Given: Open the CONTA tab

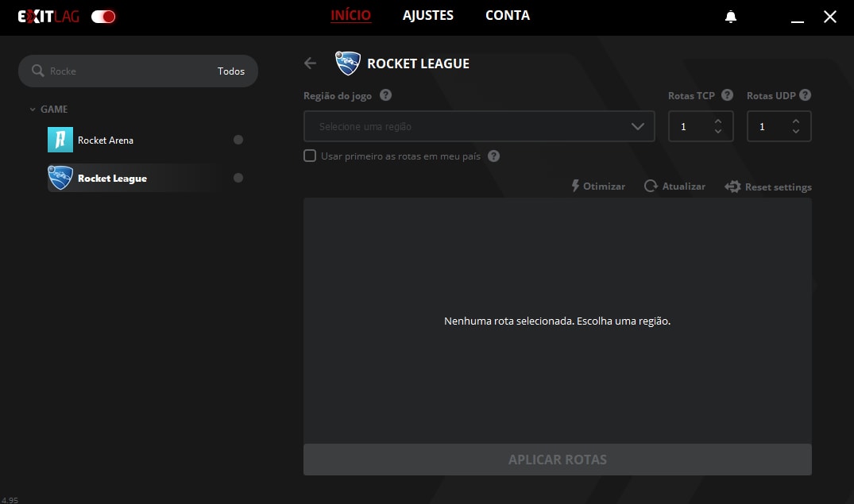Looking at the screenshot, I should point(508,15).
